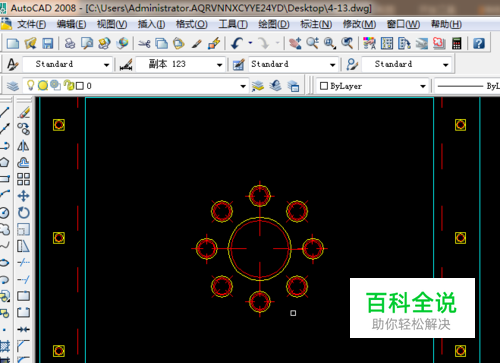This screenshot has width=500, height=363.
Task: Toggle layer 0 on/off light bulb
Action: 30,86
